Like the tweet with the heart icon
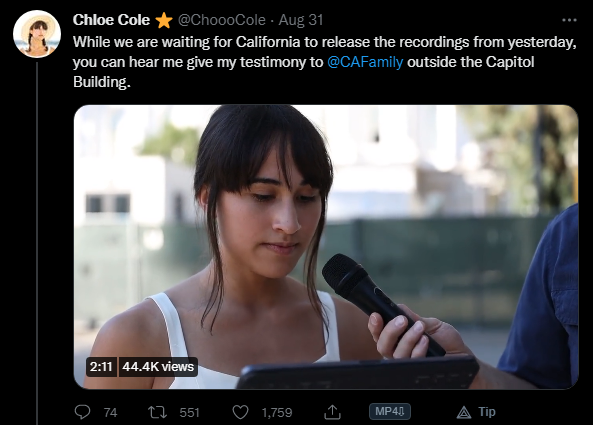Screen dimensions: 593x425 240,412
